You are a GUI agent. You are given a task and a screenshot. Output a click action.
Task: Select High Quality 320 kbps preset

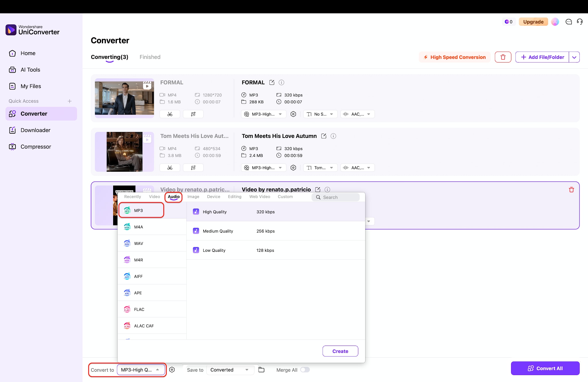[276, 212]
